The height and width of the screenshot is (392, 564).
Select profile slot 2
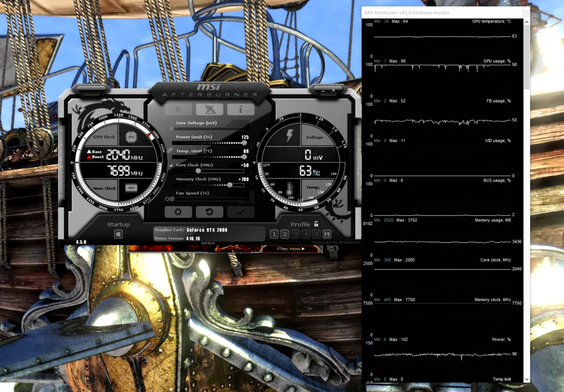point(285,235)
